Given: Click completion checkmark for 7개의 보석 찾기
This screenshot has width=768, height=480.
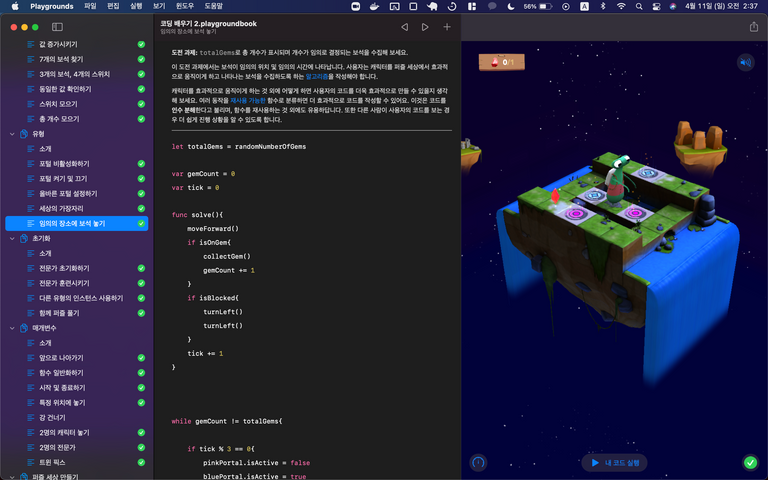Looking at the screenshot, I should [141, 59].
